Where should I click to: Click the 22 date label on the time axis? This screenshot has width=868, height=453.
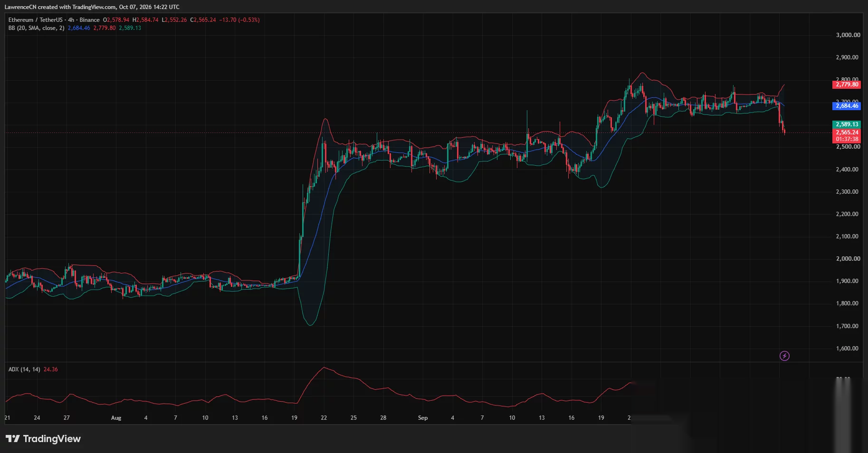tap(324, 418)
